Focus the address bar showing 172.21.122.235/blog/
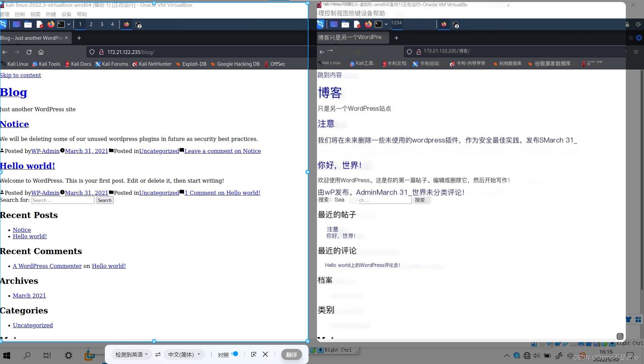The height and width of the screenshot is (364, 644). pyautogui.click(x=198, y=52)
